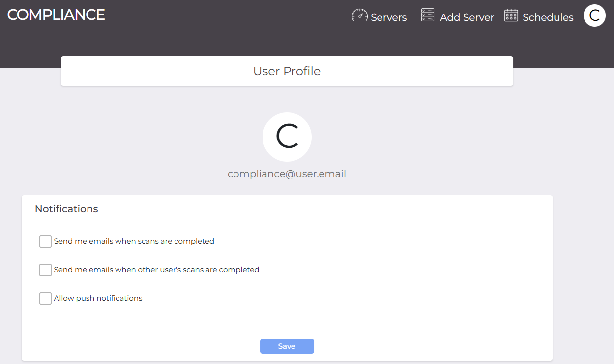
Task: Go to Servers via its text label
Action: (388, 17)
